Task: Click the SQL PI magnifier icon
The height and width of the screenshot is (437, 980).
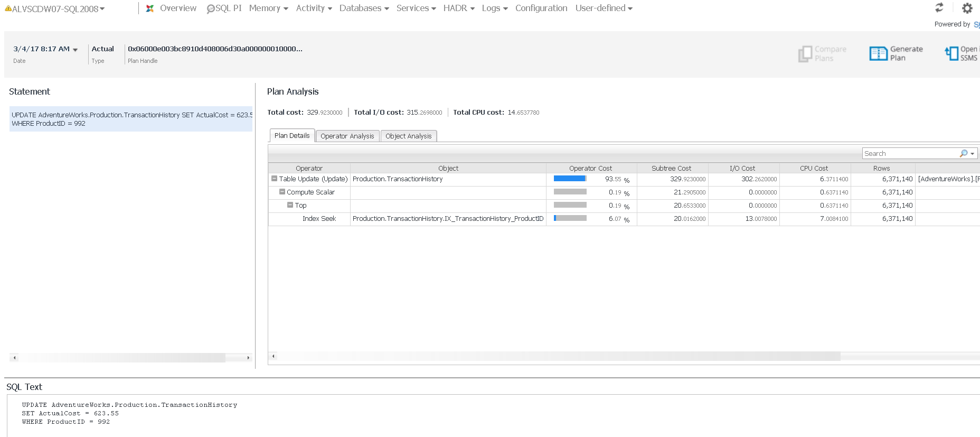Action: click(x=211, y=9)
